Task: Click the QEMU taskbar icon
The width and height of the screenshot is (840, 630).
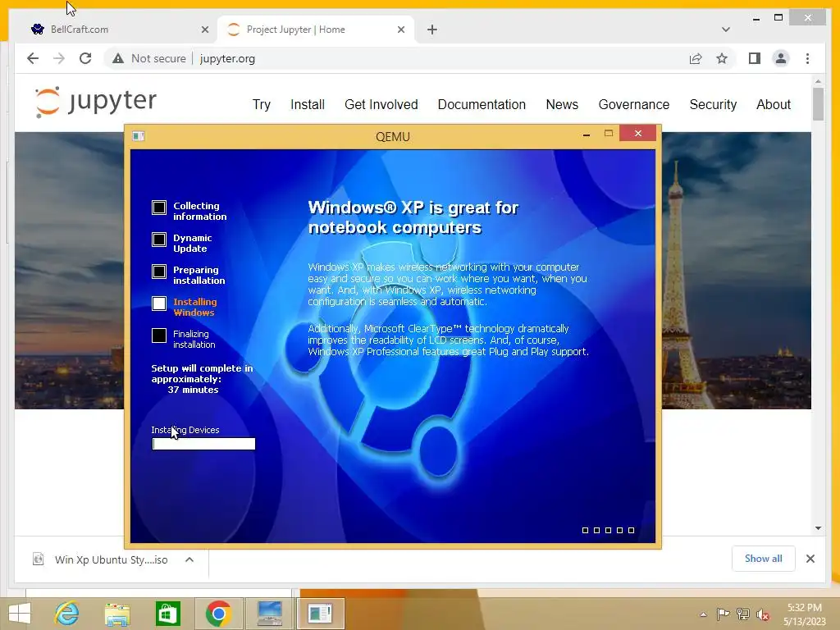Action: [x=320, y=614]
